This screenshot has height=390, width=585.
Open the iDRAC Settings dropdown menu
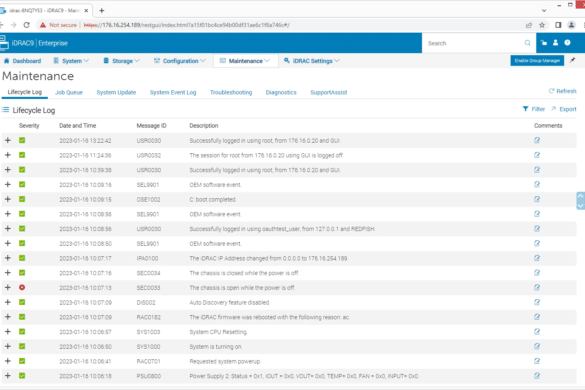pos(312,61)
